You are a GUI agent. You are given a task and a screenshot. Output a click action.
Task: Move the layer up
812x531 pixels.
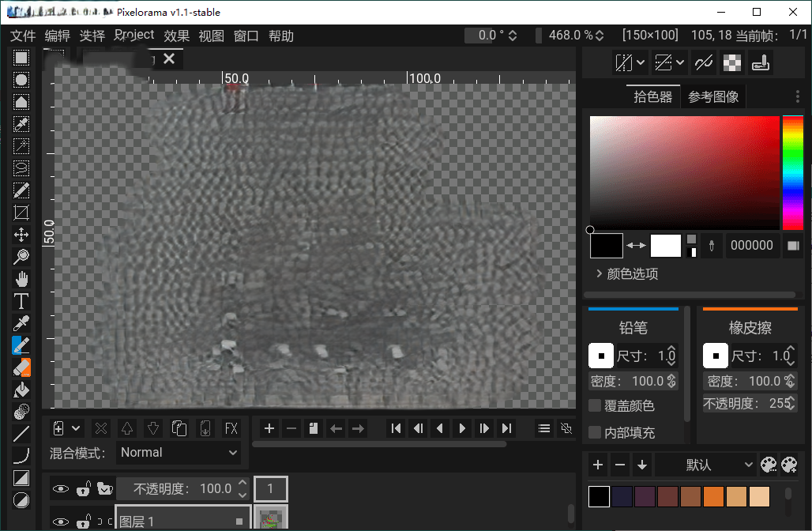127,428
